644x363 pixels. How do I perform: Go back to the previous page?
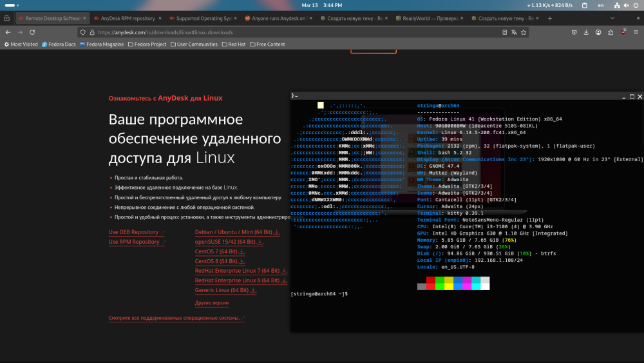[8, 32]
